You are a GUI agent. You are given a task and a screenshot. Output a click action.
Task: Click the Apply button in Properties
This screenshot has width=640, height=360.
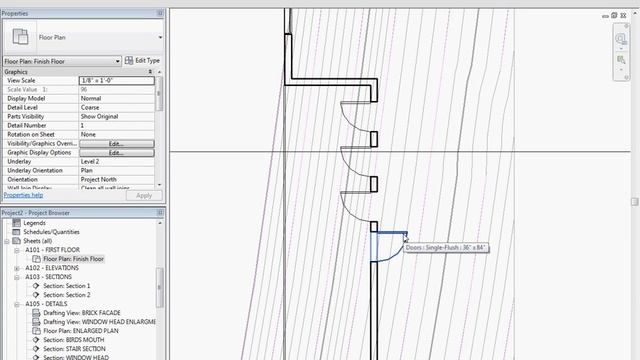(144, 196)
